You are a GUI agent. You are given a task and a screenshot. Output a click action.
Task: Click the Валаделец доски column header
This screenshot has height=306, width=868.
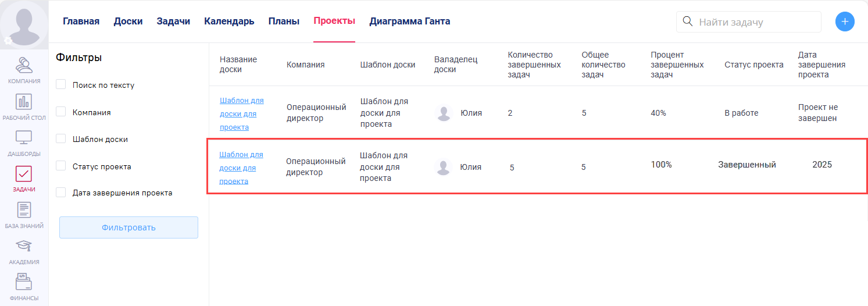click(x=456, y=65)
